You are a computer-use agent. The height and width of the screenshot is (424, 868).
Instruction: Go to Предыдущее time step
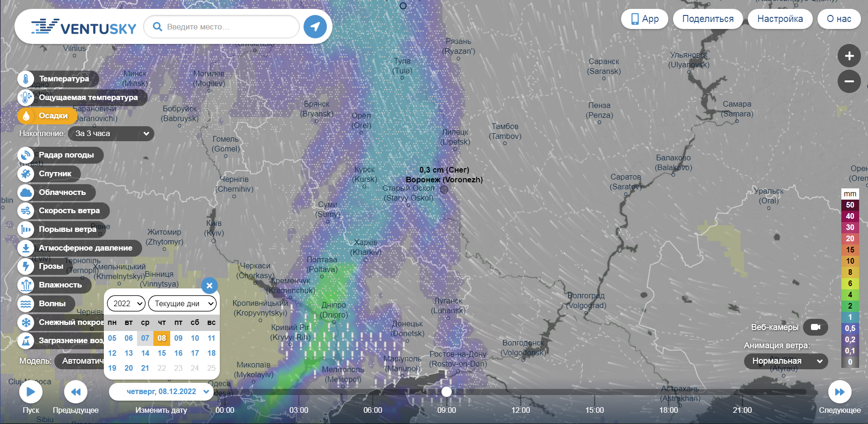[76, 392]
